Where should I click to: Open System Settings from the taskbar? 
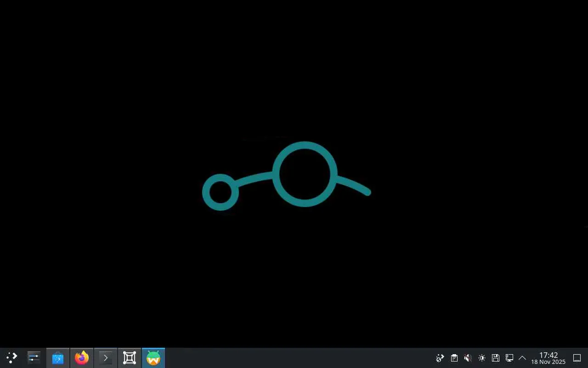[34, 358]
